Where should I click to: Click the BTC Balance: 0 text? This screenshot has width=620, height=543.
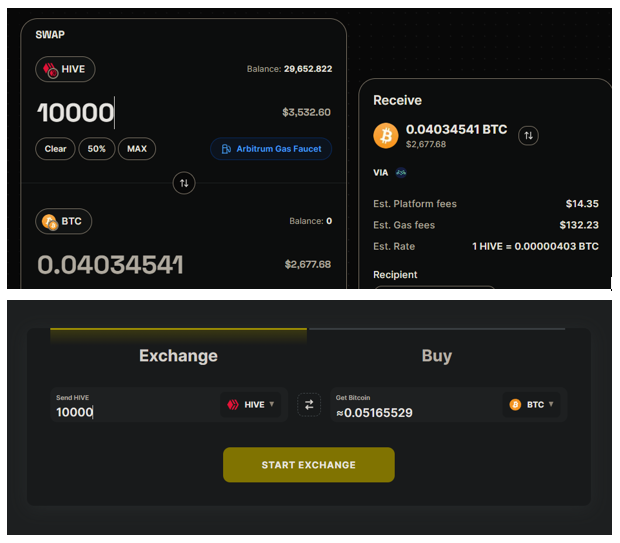[310, 221]
